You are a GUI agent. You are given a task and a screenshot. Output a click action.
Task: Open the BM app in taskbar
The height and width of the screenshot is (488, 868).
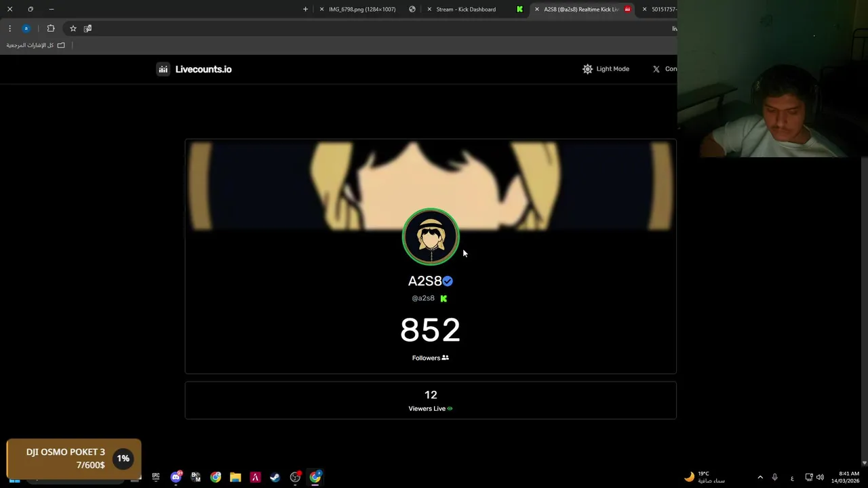pos(196,477)
